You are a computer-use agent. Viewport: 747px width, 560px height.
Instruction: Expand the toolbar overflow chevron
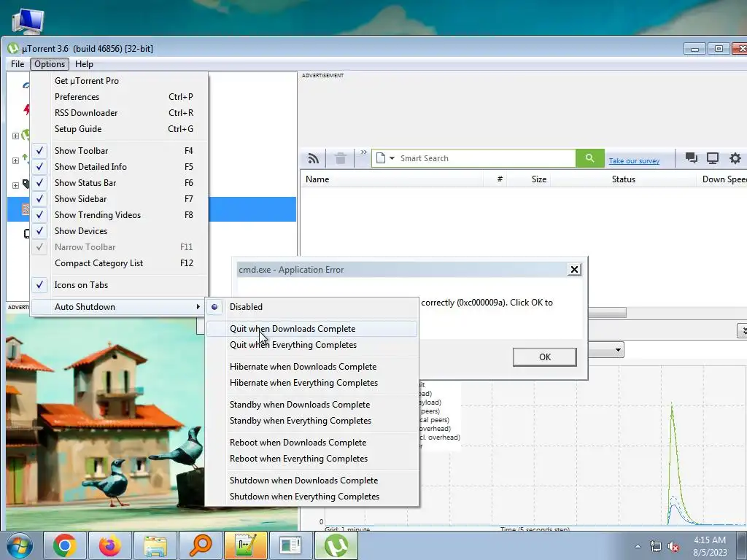coord(363,152)
